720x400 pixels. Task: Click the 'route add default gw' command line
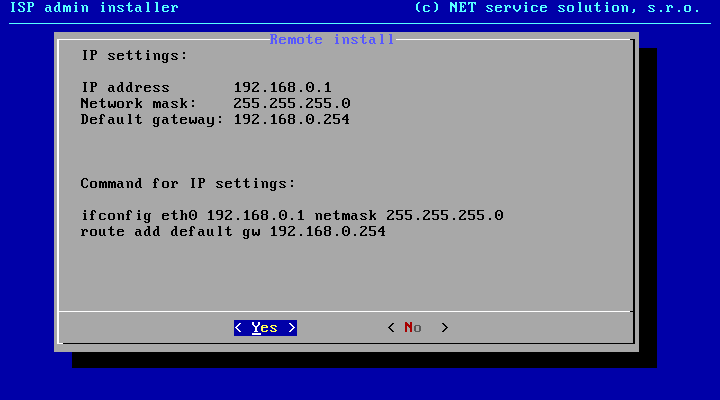(x=233, y=231)
